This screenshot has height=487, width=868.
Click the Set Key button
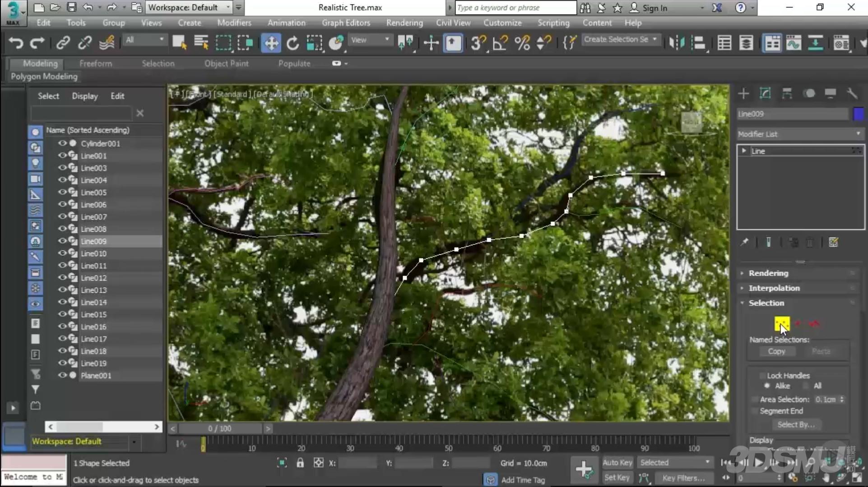coord(617,478)
